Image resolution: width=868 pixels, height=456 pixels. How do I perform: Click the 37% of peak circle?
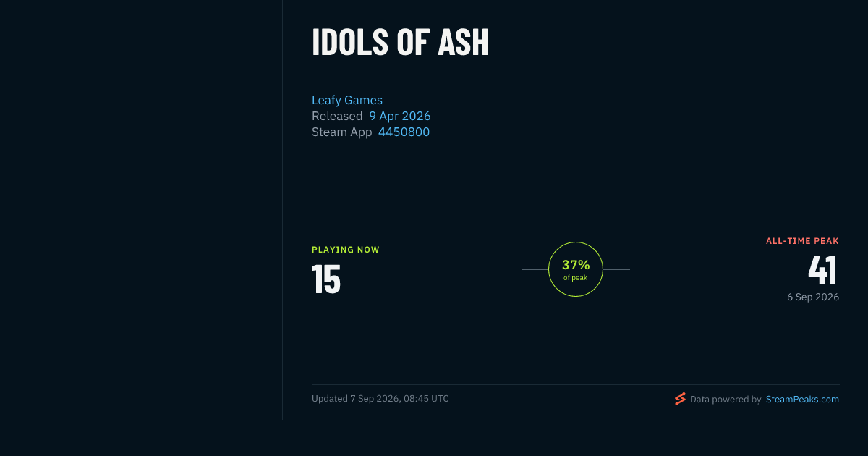tap(576, 269)
